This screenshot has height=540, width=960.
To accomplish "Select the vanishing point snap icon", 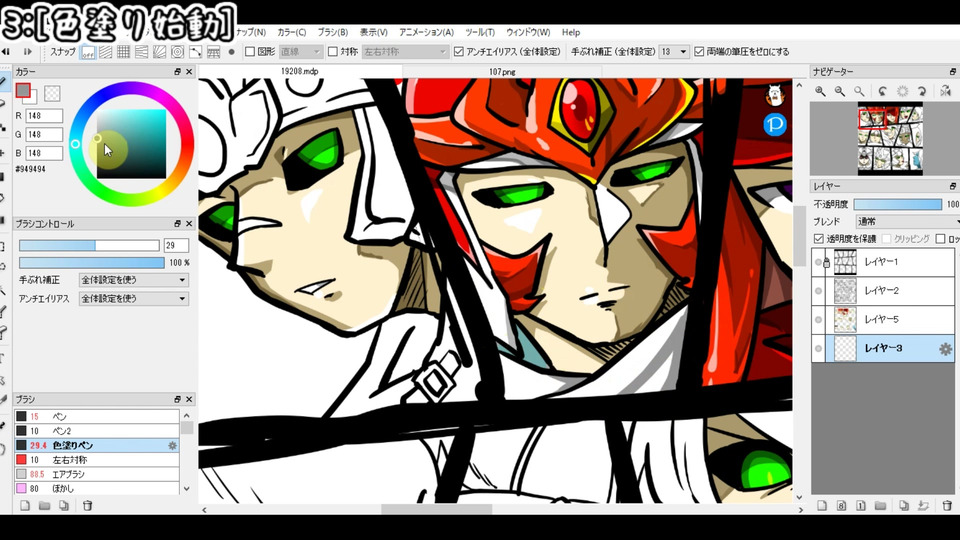I will coord(141,52).
